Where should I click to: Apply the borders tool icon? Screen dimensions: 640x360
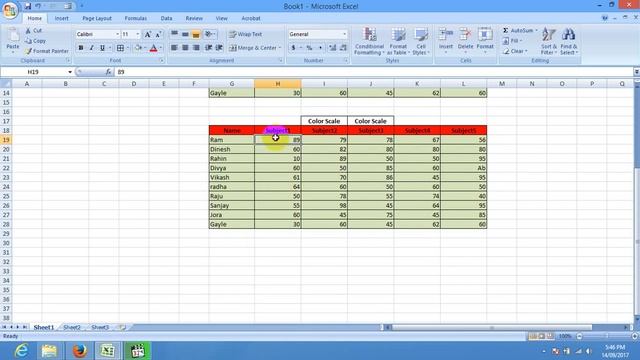pyautogui.click(x=120, y=48)
